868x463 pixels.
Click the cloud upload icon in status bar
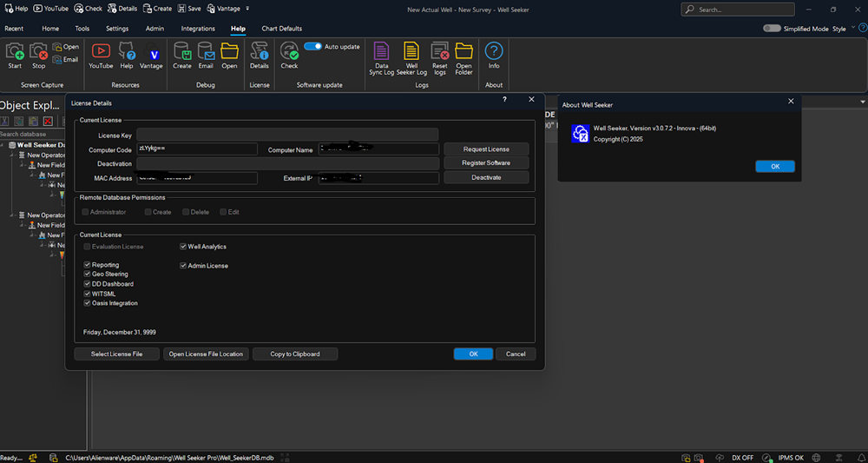(720, 458)
